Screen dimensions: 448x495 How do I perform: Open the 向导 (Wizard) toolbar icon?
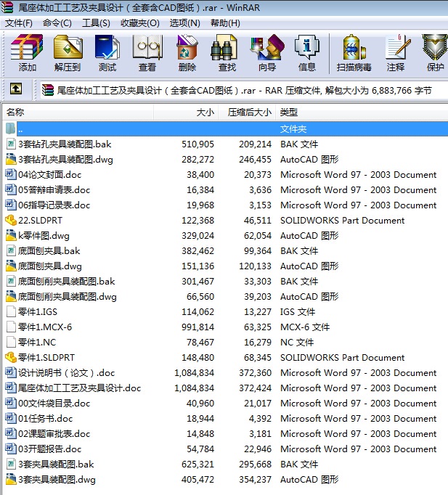[x=267, y=47]
